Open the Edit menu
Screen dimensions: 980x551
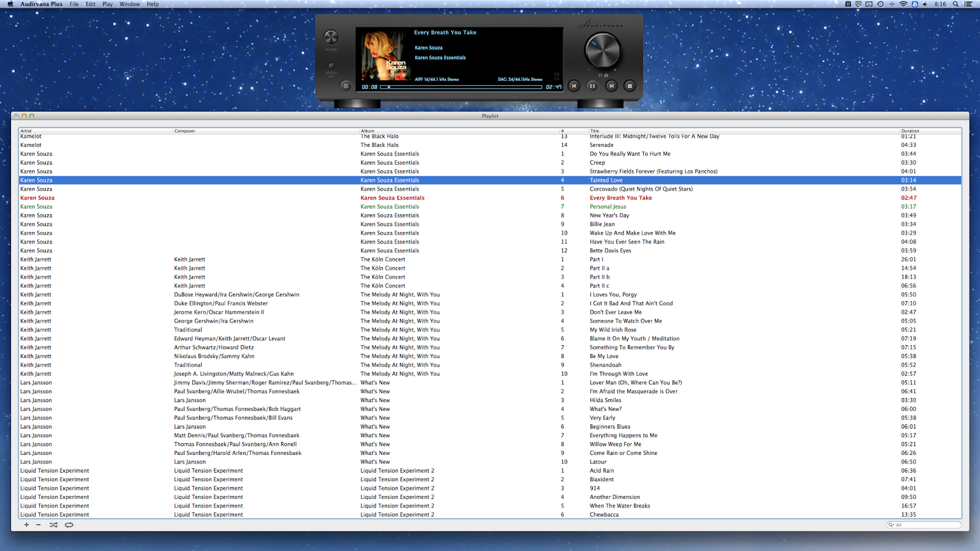coord(91,4)
